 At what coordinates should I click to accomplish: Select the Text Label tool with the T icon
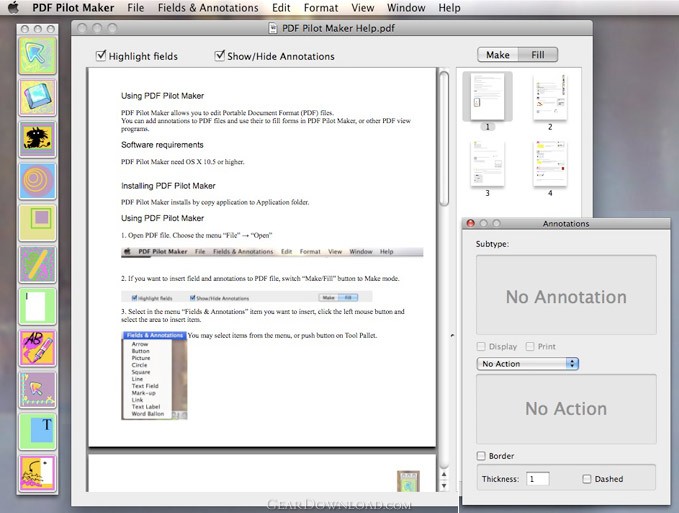pos(38,431)
